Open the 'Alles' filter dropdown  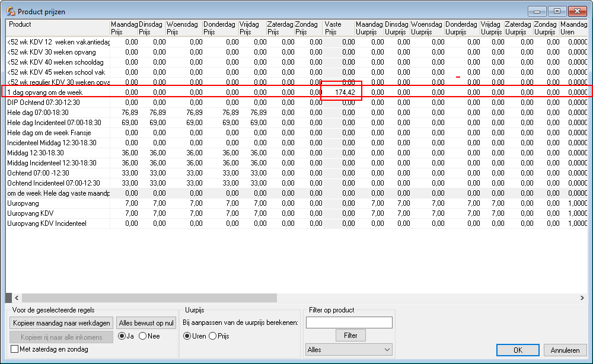coord(349,350)
